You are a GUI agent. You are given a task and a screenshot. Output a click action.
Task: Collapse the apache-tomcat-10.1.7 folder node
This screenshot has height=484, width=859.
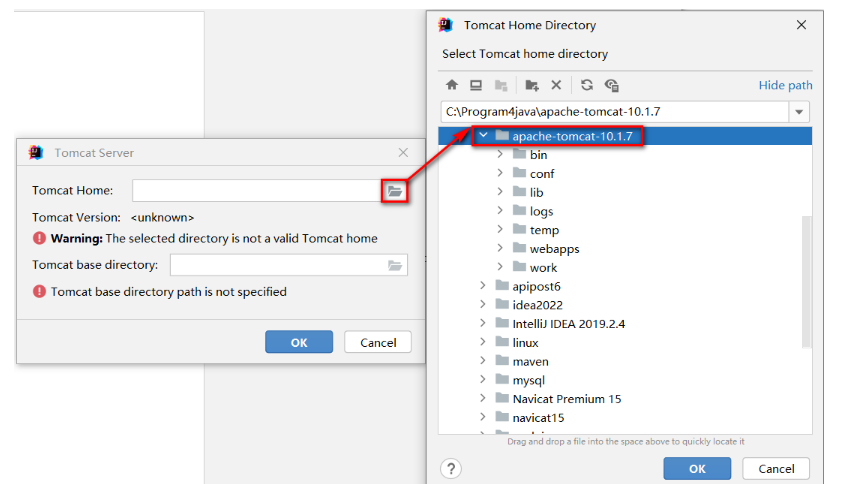(x=483, y=135)
